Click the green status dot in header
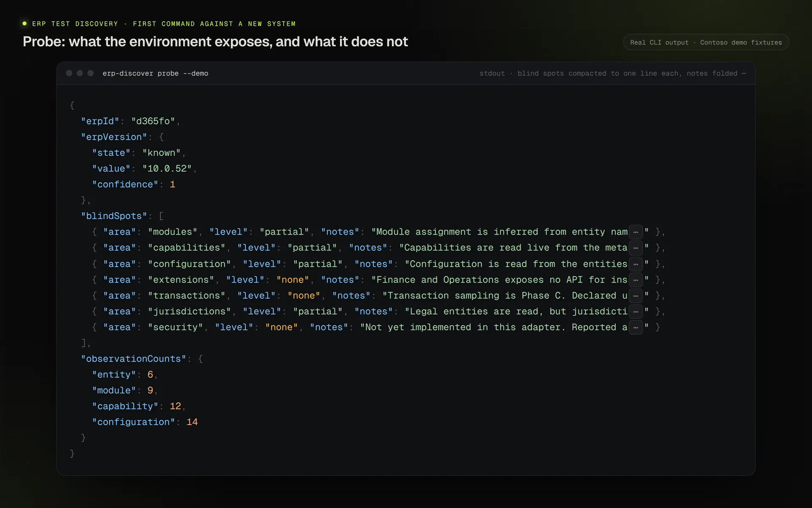This screenshot has width=812, height=508. [25, 24]
